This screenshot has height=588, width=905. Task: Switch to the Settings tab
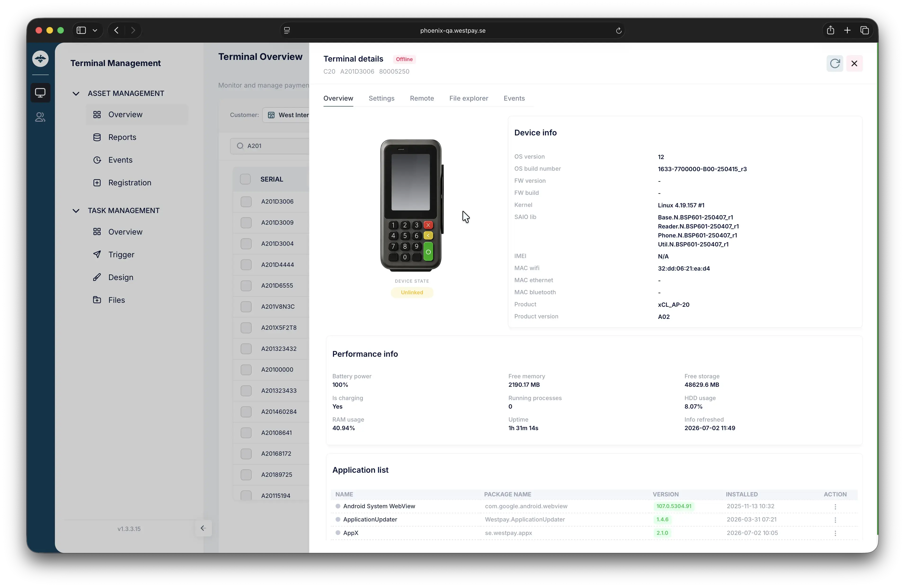pyautogui.click(x=382, y=98)
